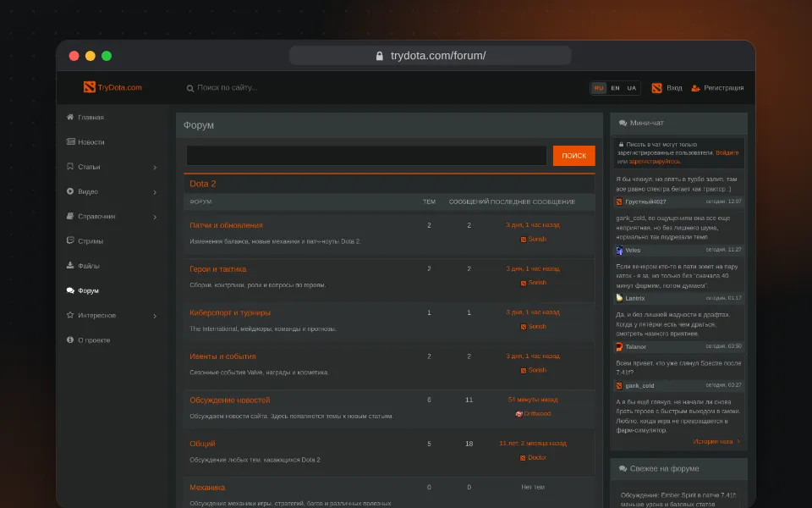The image size is (812, 508).
Task: Click the home icon for Главная
Action: 70,117
